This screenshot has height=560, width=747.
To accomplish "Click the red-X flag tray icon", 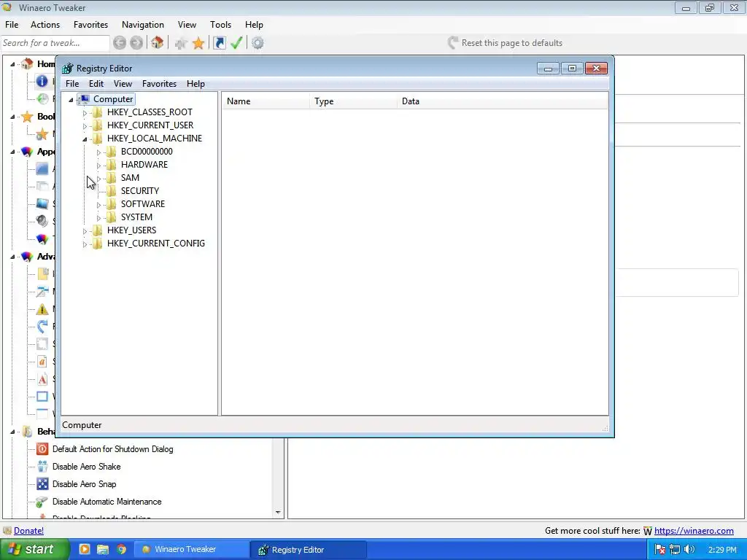I will 659,550.
